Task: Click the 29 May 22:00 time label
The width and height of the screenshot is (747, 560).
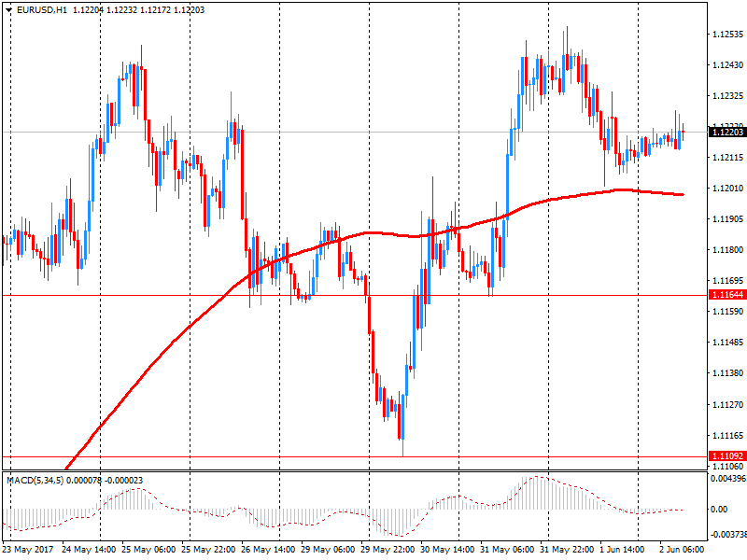Action: (x=388, y=550)
